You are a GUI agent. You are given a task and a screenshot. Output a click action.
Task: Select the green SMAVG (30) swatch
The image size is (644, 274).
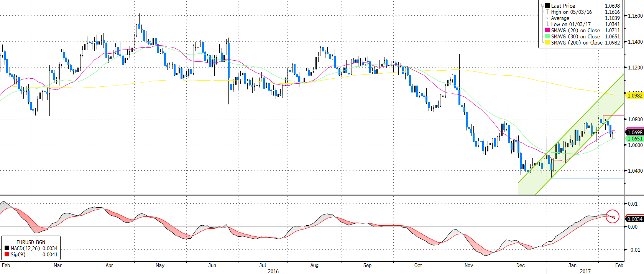tap(547, 36)
